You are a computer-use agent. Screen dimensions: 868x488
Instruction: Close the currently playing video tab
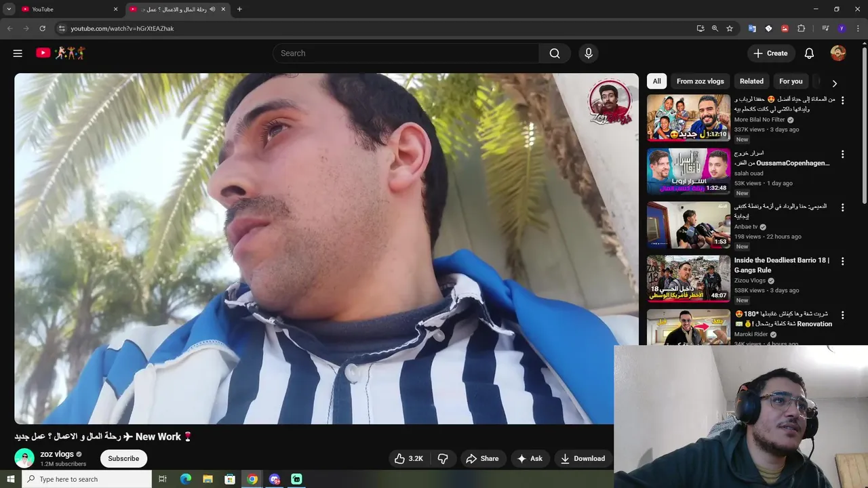(223, 9)
